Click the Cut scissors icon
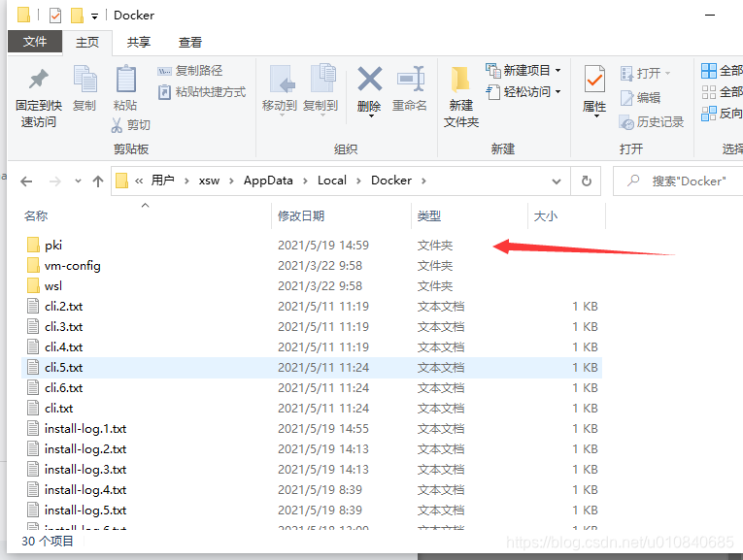 point(117,125)
